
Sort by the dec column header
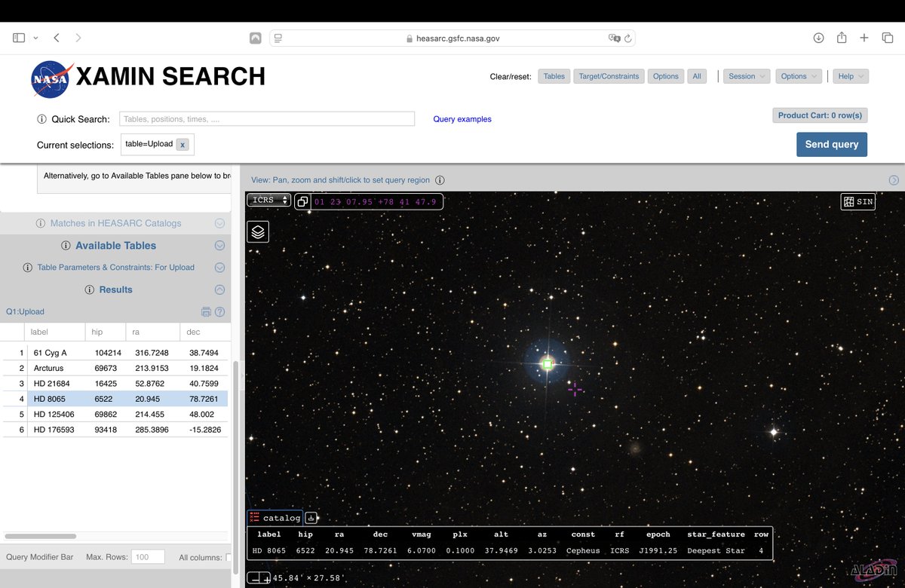(204, 332)
